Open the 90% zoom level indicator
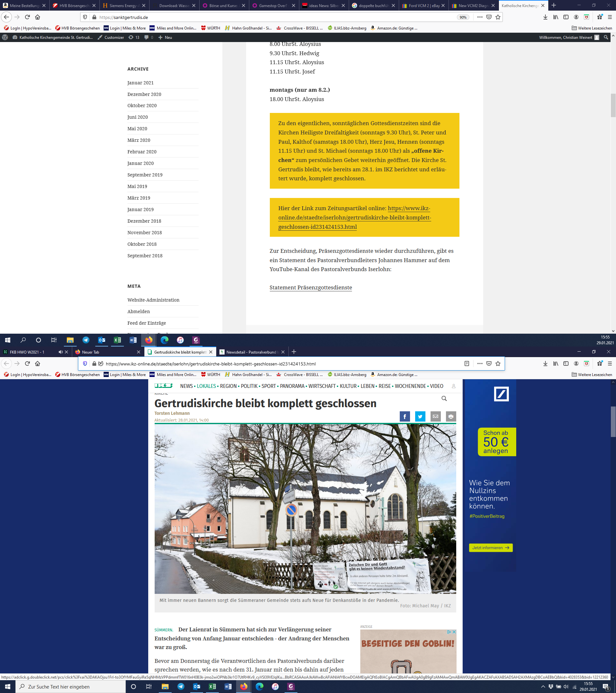Image resolution: width=616 pixels, height=693 pixels. [463, 17]
